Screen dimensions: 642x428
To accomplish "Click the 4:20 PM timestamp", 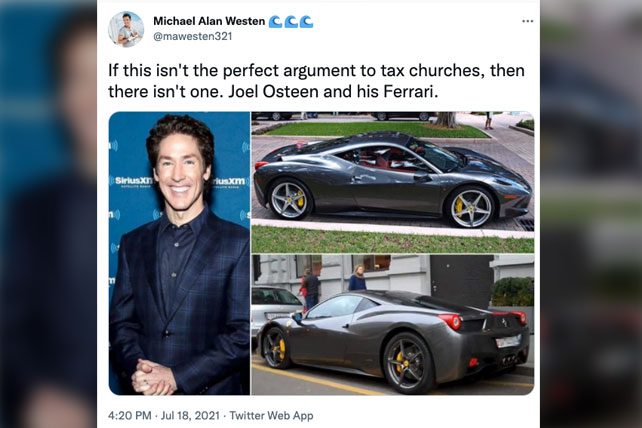I will [130, 415].
